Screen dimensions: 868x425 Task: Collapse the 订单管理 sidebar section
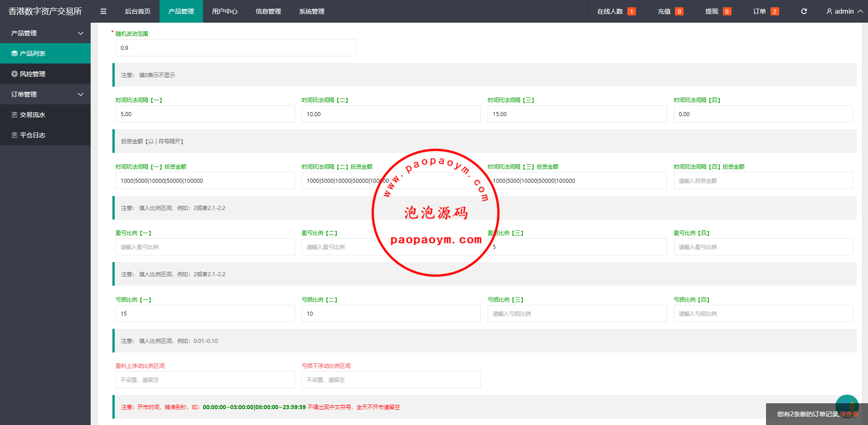coord(81,94)
